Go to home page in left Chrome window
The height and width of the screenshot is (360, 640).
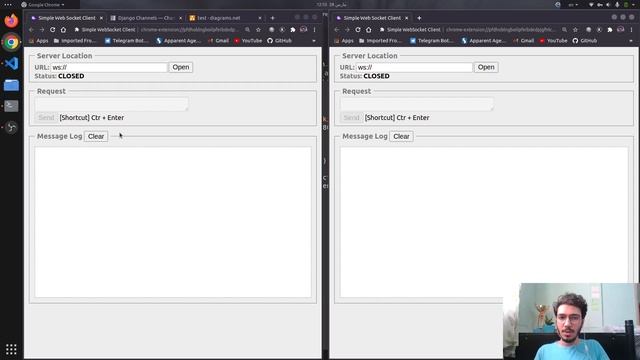(63, 30)
